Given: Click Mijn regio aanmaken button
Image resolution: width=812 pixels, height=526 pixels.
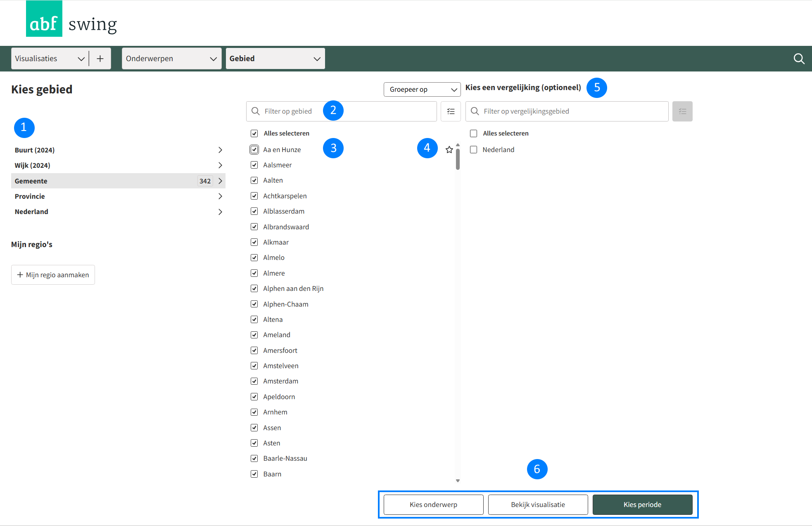Looking at the screenshot, I should click(53, 275).
